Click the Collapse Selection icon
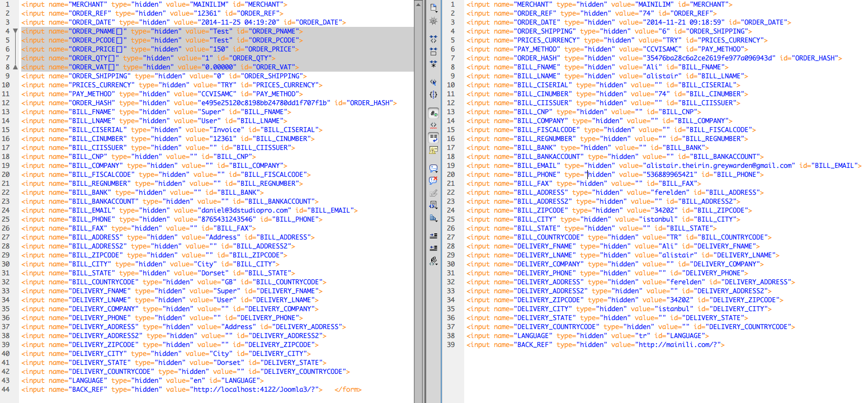This screenshot has width=868, height=403. 433,51
